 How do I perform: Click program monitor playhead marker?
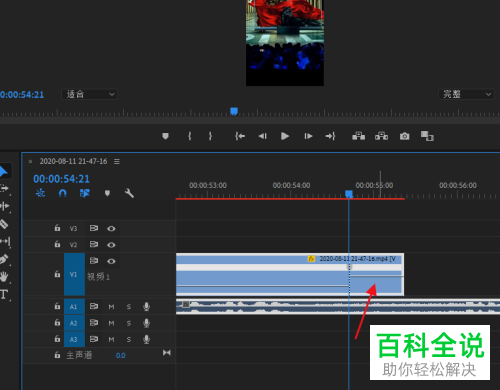tap(234, 111)
